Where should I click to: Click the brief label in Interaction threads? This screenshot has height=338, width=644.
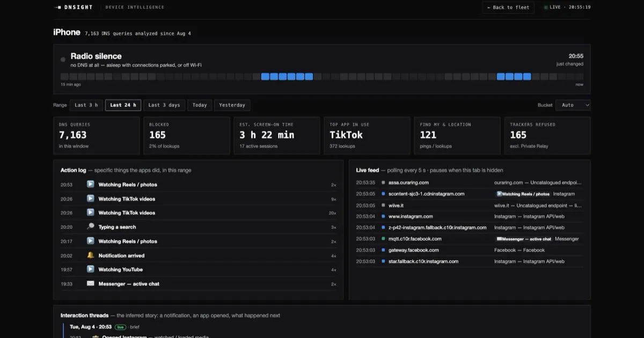coord(135,327)
